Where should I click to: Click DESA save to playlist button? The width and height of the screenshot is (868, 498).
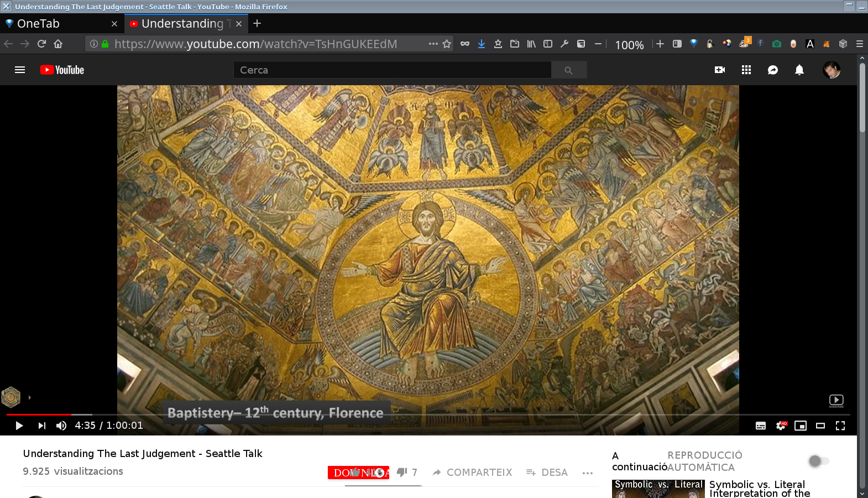click(547, 473)
